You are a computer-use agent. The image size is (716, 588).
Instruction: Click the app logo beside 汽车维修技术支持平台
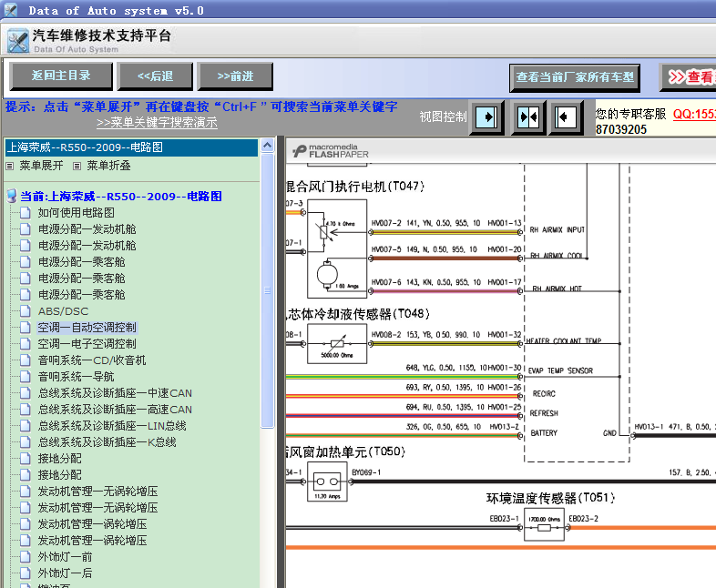(x=18, y=41)
